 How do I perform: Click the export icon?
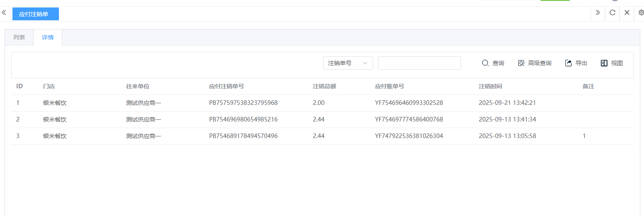point(568,63)
